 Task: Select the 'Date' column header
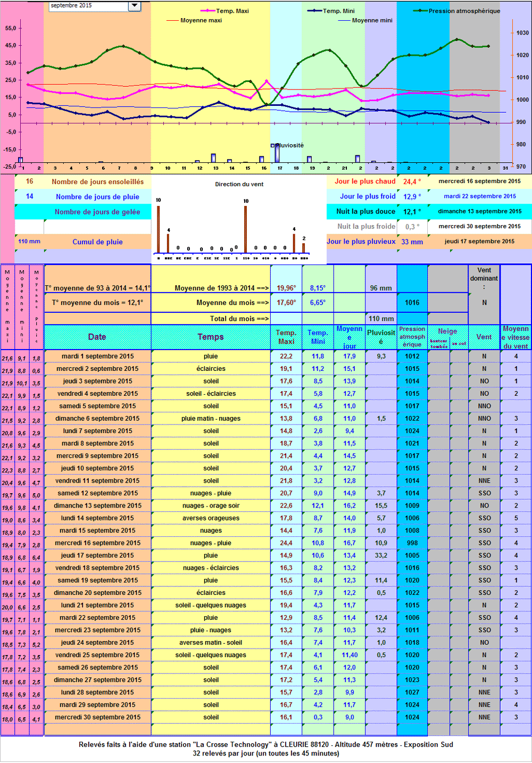point(97,337)
